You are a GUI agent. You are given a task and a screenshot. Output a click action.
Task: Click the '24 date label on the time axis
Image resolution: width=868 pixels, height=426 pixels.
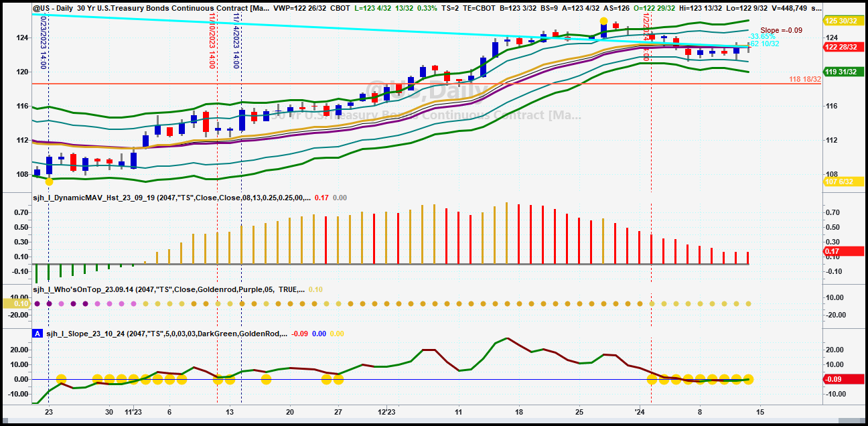point(639,412)
